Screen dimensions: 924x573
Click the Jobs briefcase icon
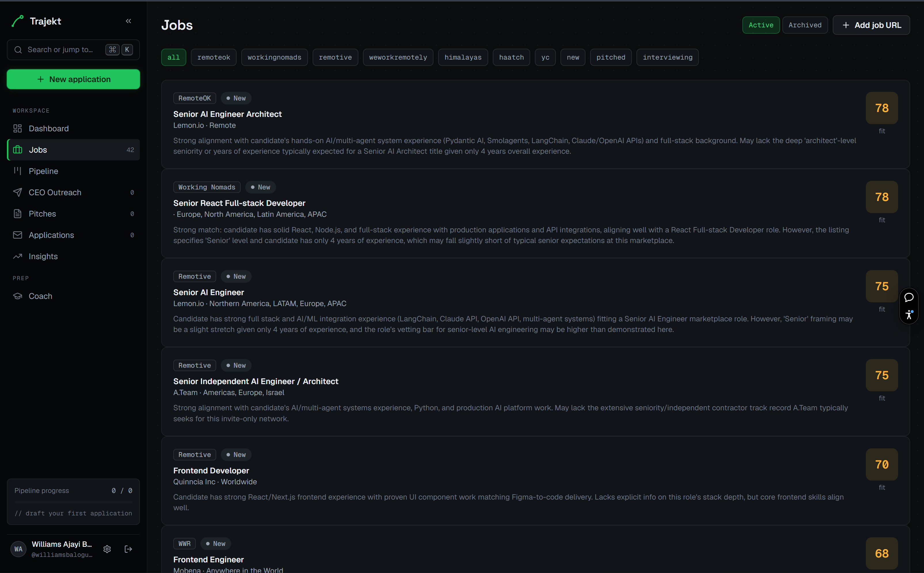tap(18, 150)
